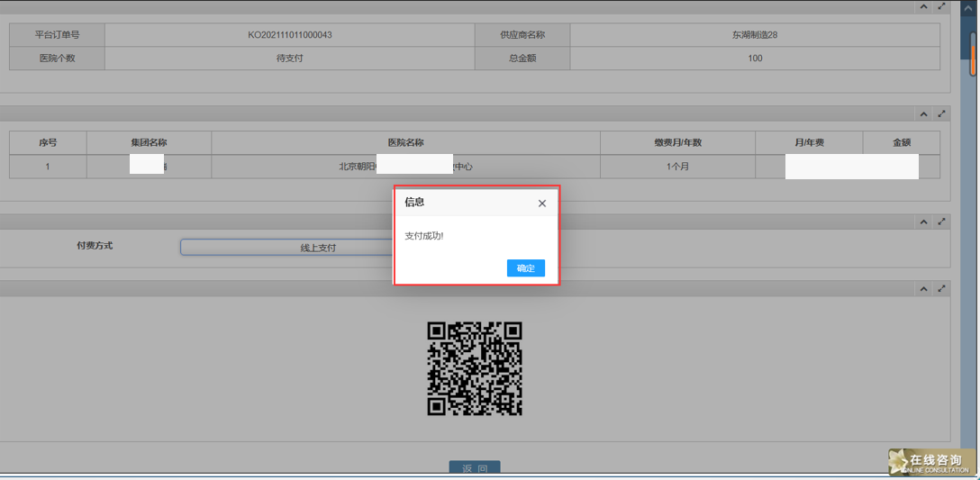Collapse the QR code panel

point(923,289)
